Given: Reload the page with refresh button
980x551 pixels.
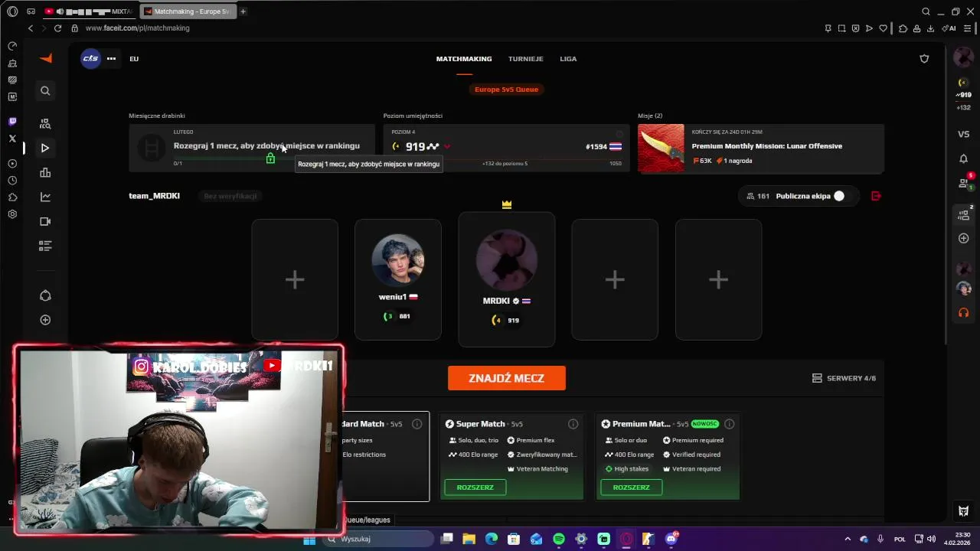Looking at the screenshot, I should point(57,28).
